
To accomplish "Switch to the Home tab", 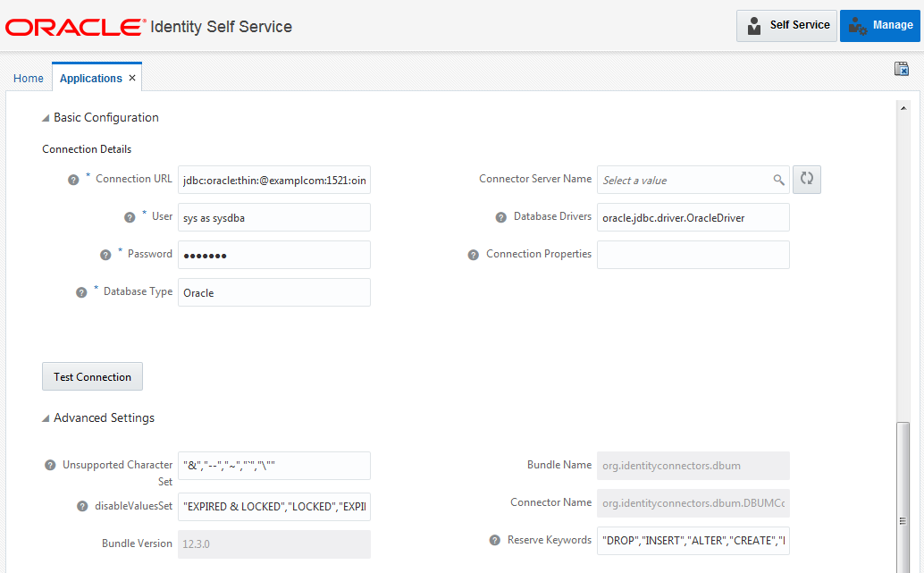I will click(x=28, y=78).
